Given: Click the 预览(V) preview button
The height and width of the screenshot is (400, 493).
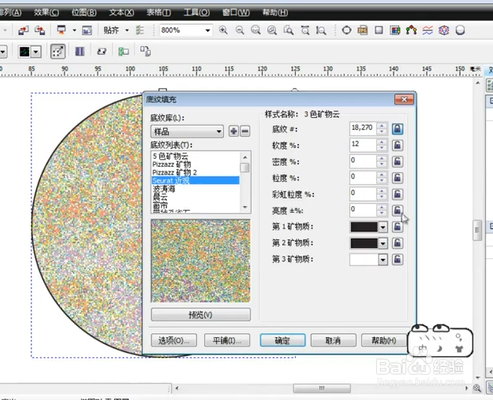Looking at the screenshot, I should pyautogui.click(x=201, y=315).
